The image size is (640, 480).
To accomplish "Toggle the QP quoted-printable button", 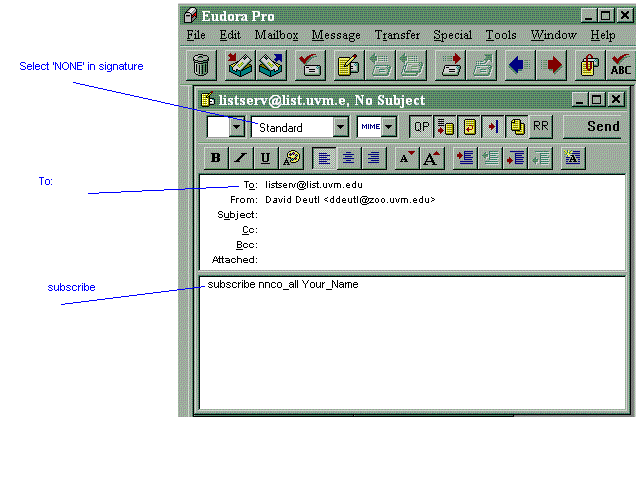I will [x=421, y=127].
